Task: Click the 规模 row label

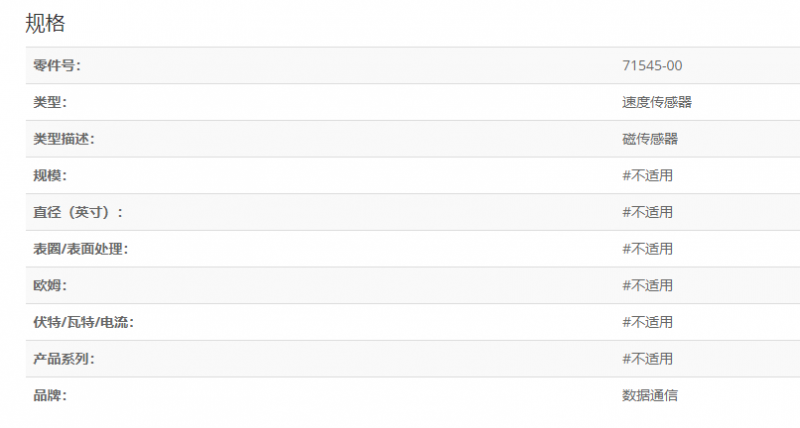Action: (50, 176)
